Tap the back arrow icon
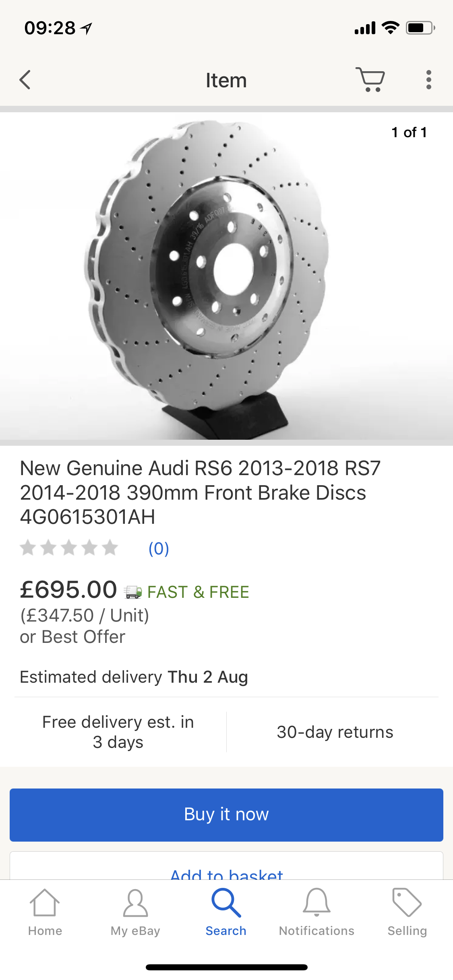Image resolution: width=453 pixels, height=980 pixels. [x=25, y=80]
